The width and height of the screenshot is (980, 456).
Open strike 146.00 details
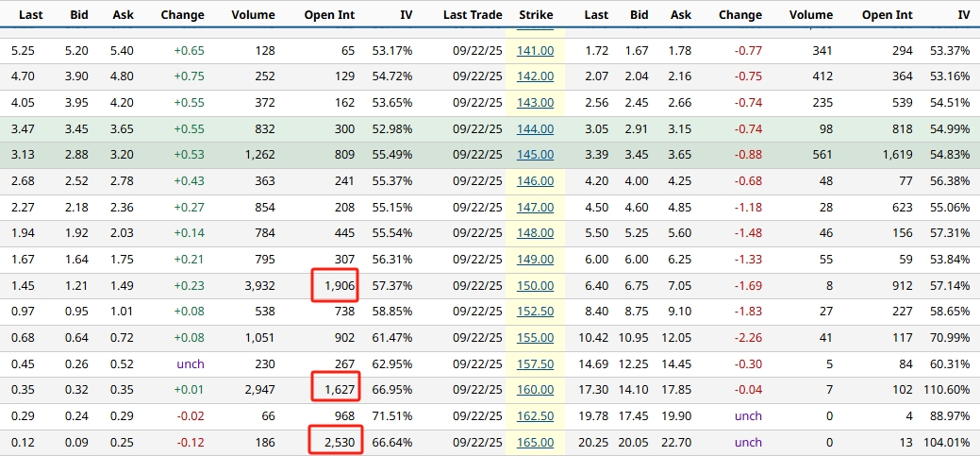(535, 181)
